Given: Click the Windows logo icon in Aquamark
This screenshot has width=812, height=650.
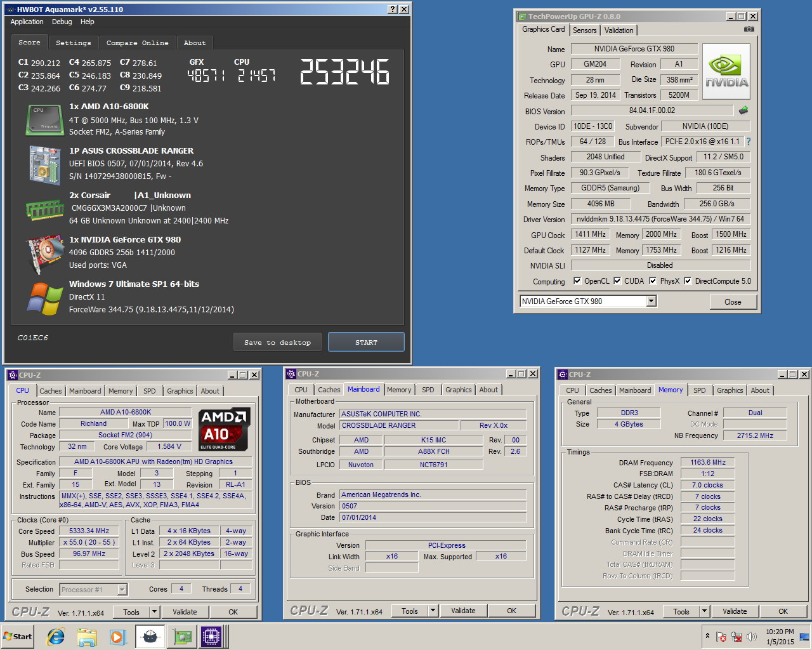Looking at the screenshot, I should click(x=44, y=299).
